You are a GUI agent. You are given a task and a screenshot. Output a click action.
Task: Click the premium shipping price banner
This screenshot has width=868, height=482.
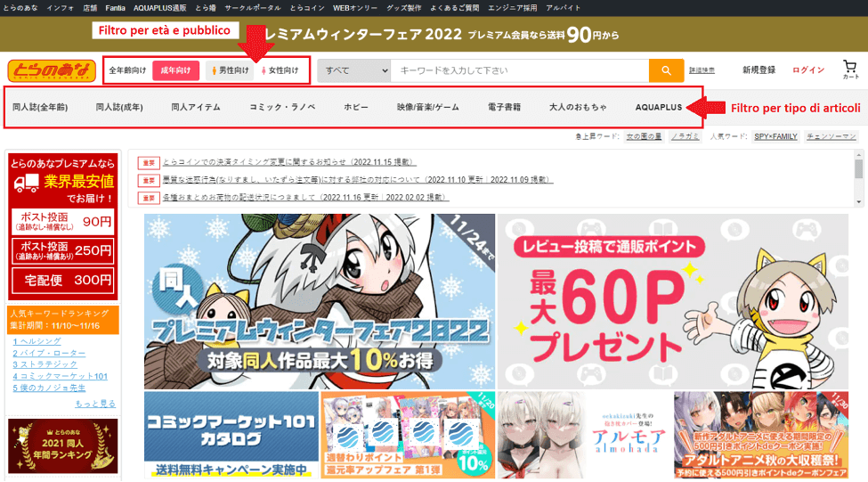(62, 226)
